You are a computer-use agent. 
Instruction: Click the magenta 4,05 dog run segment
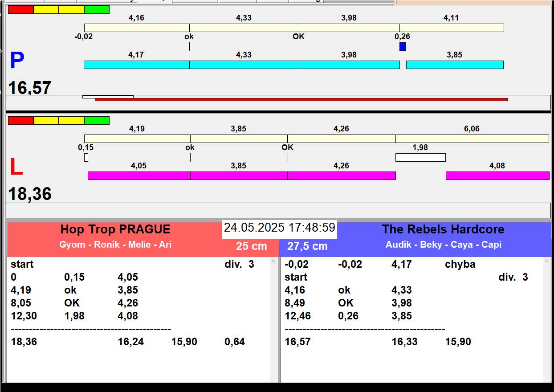pos(139,176)
